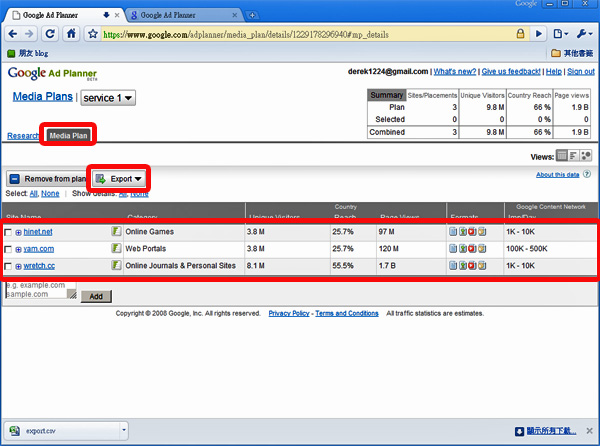Viewport: 600px width, 446px height.
Task: Open the 其他書籤 bookmarks folder
Action: [572, 53]
